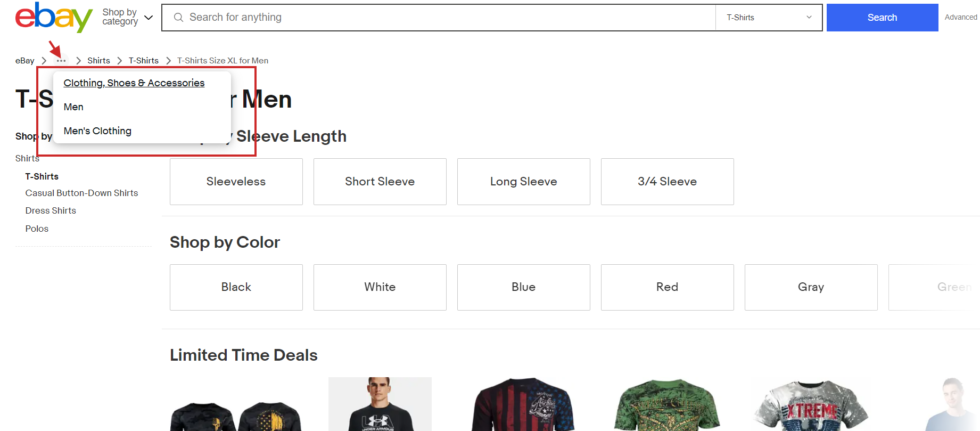Viewport: 980px width, 431px height.
Task: Expand the Shop by category menu
Action: (x=128, y=17)
